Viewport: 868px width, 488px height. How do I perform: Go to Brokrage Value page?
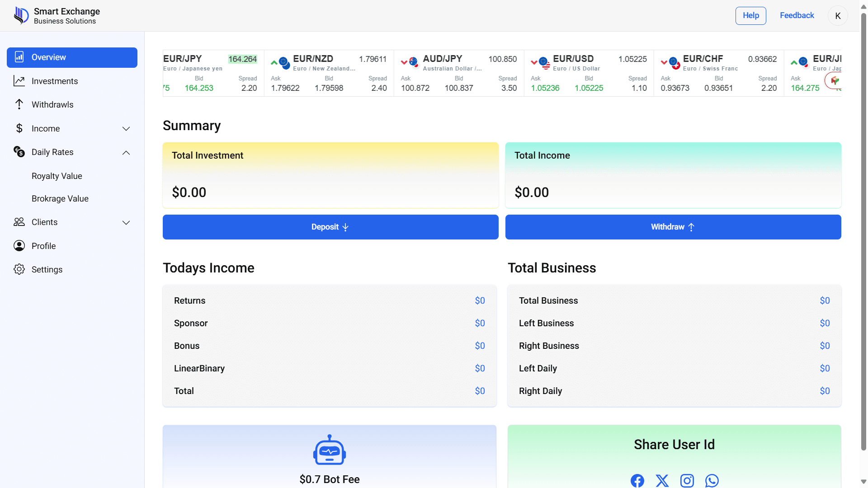point(60,199)
